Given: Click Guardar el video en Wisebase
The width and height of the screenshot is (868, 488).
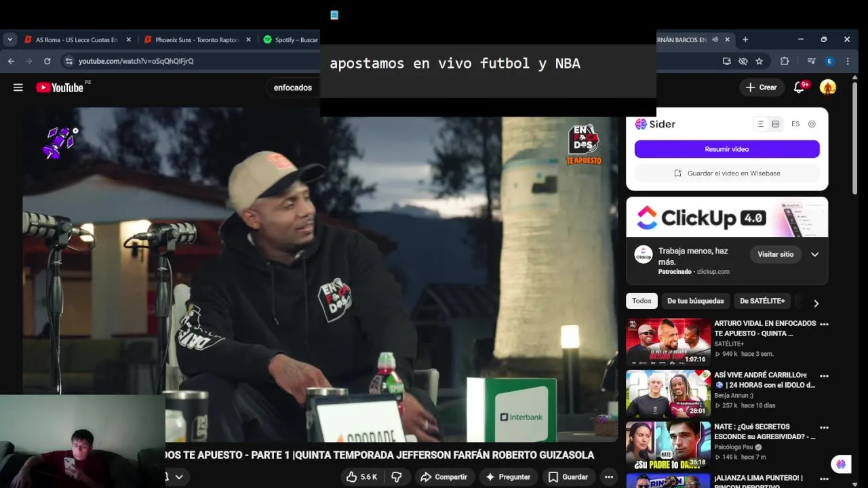Looking at the screenshot, I should coord(727,174).
